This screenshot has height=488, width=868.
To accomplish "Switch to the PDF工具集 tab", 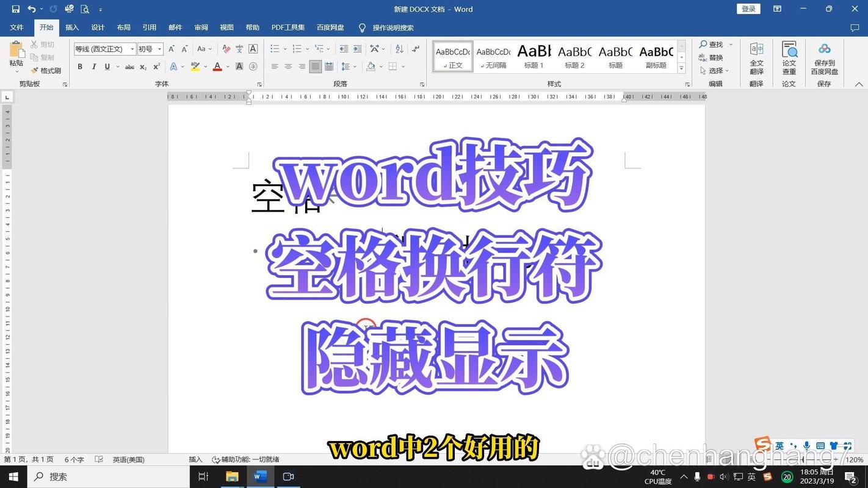I will coord(288,27).
